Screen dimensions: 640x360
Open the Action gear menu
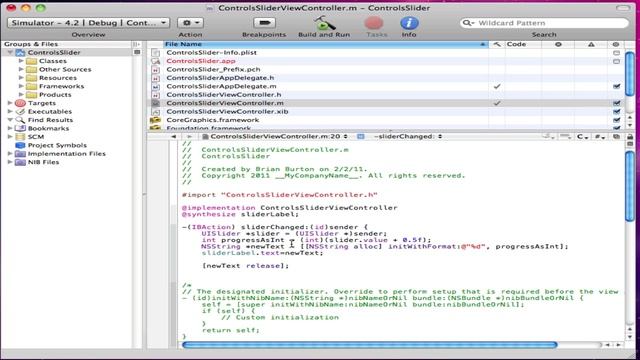pos(190,23)
